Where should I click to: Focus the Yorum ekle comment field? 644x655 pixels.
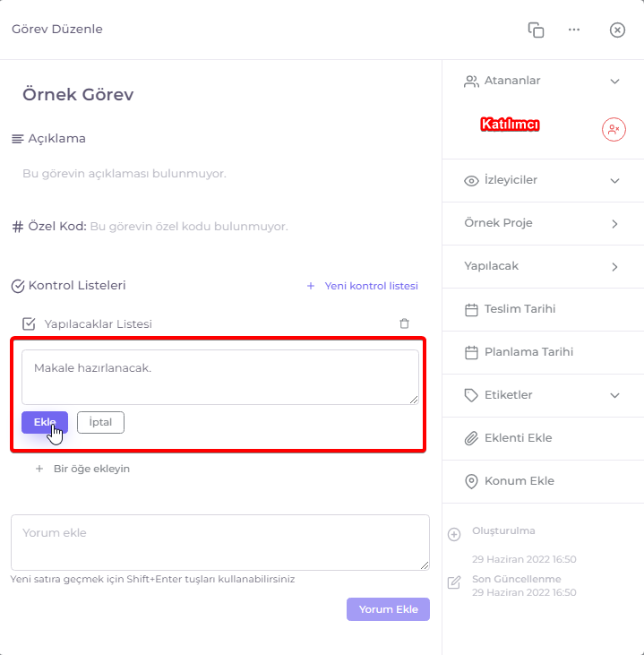point(220,543)
